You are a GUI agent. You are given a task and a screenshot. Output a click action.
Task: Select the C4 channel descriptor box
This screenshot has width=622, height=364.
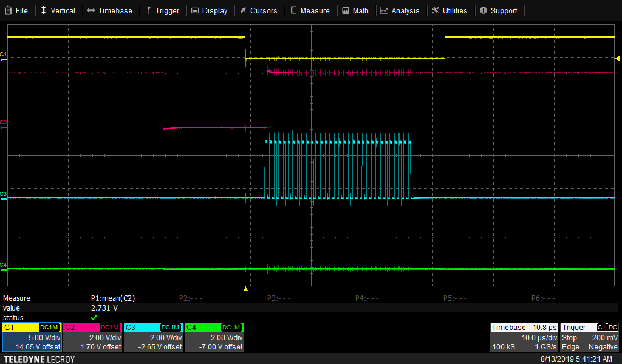click(214, 337)
